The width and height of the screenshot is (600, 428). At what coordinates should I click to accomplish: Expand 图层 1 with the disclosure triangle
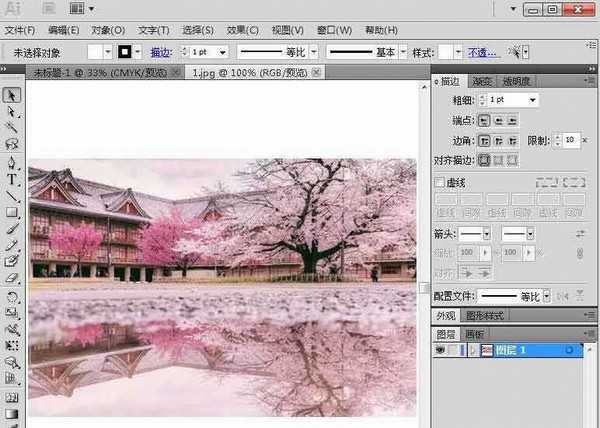point(473,350)
